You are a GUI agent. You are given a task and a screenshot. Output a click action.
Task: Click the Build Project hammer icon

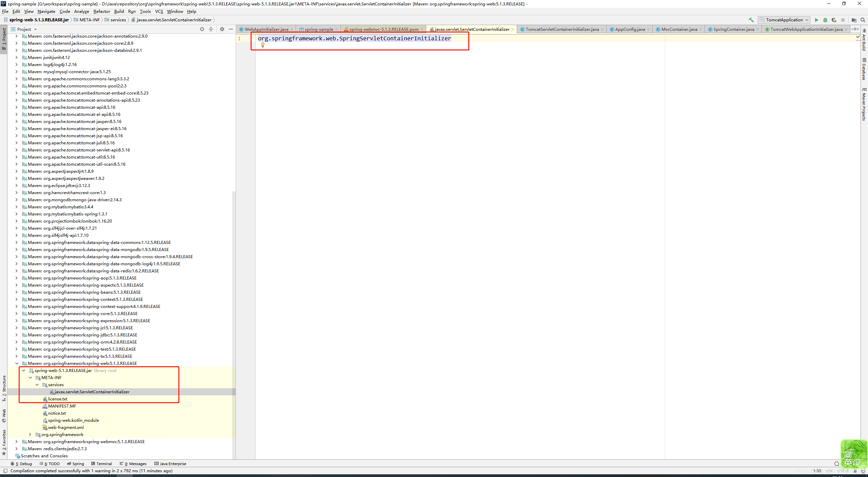(751, 20)
